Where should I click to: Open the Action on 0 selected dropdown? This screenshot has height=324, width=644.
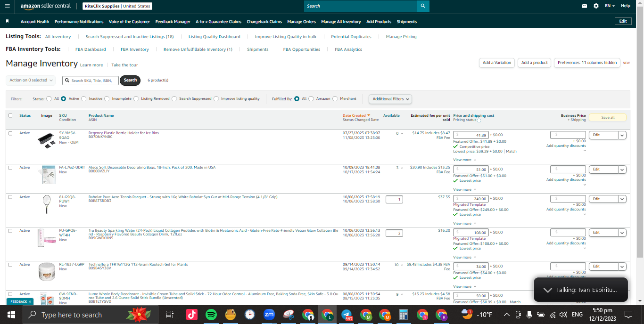[31, 80]
